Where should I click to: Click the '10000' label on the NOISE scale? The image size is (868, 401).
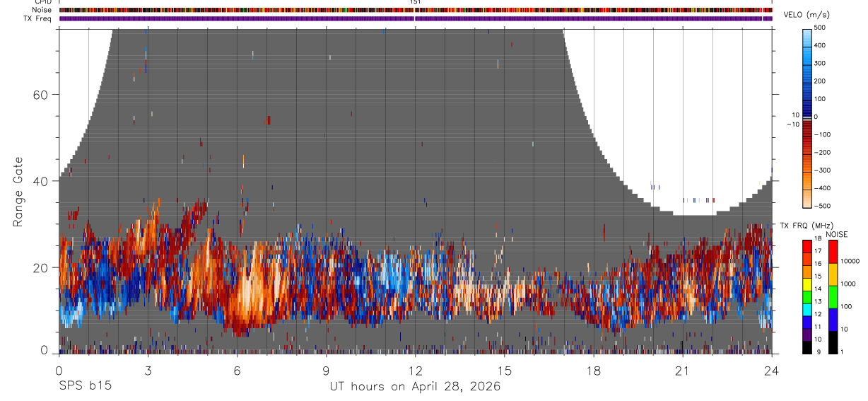[x=849, y=261]
